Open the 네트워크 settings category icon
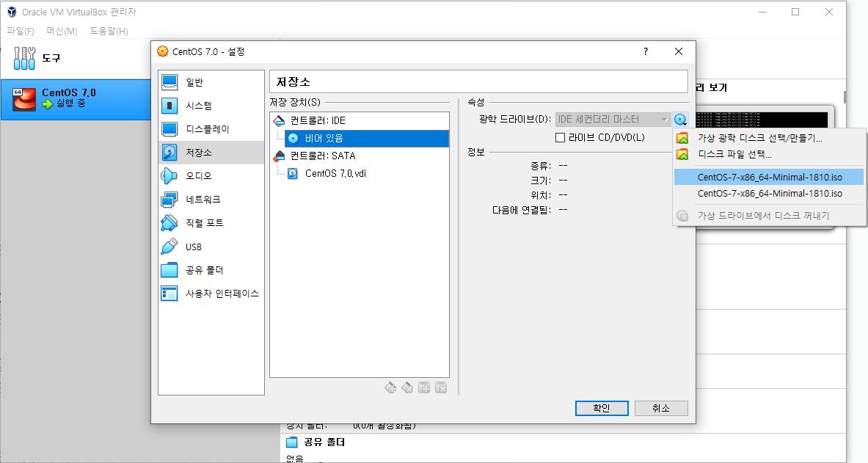 169,200
